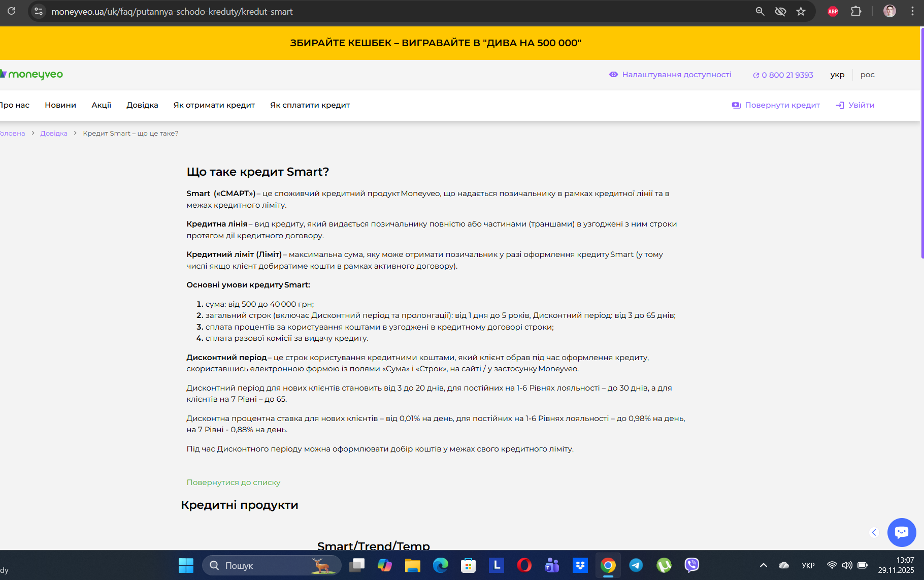924x580 pixels.
Task: Open Як отримати кредит menu item
Action: (214, 105)
